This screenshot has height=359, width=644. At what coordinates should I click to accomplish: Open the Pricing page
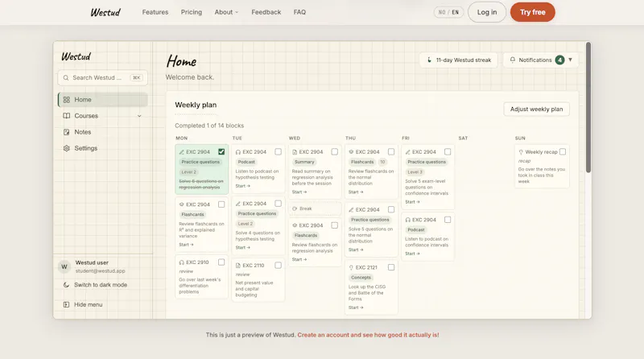point(192,12)
